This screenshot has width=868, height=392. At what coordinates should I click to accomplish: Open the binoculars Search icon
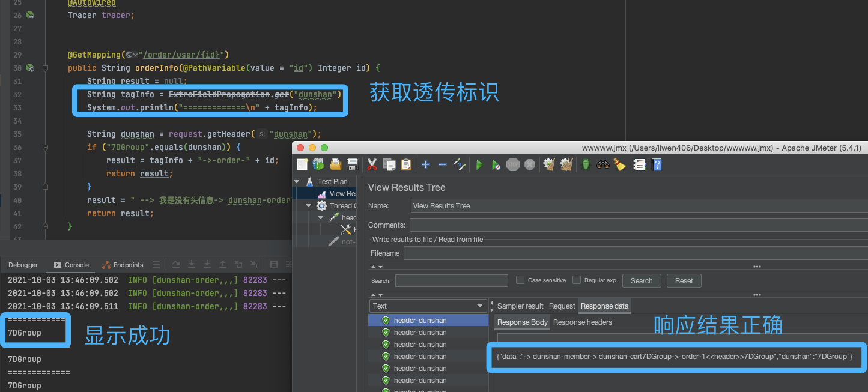[x=603, y=164]
